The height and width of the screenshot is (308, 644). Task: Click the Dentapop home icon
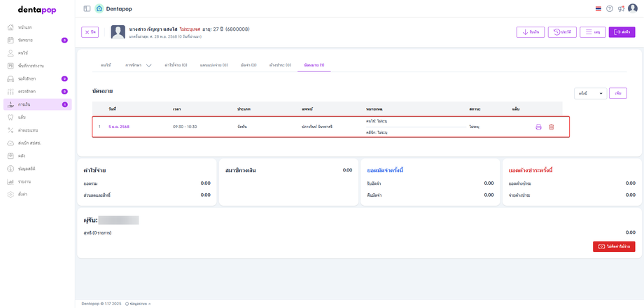[x=99, y=9]
